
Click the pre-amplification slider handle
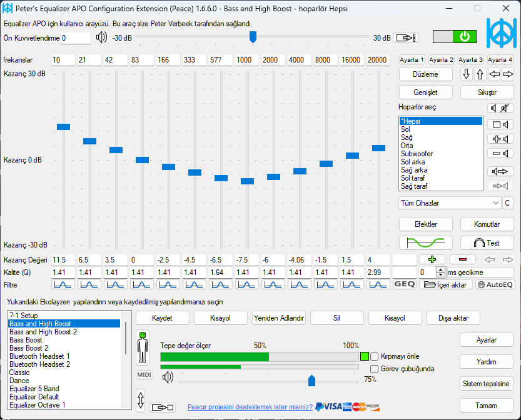pos(253,37)
